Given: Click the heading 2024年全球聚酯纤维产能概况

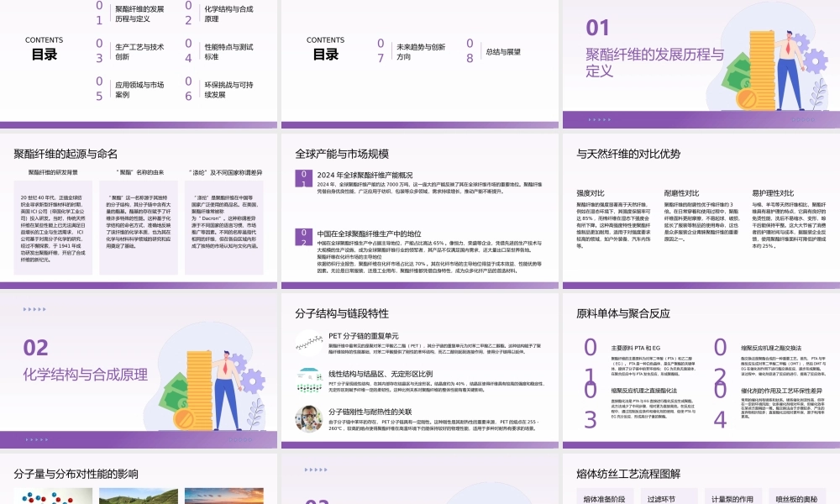Looking at the screenshot, I should point(365,176).
